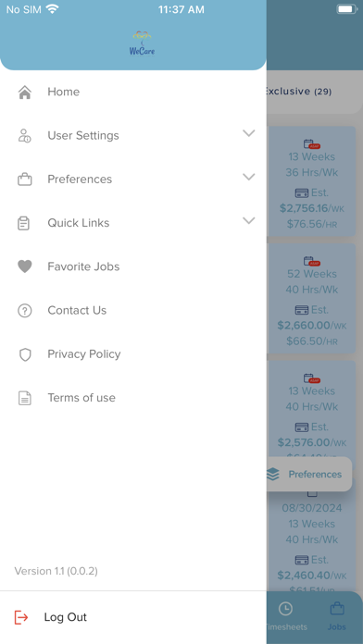Select the Exclusive (29) tab
This screenshot has height=644, width=363.
[x=297, y=92]
